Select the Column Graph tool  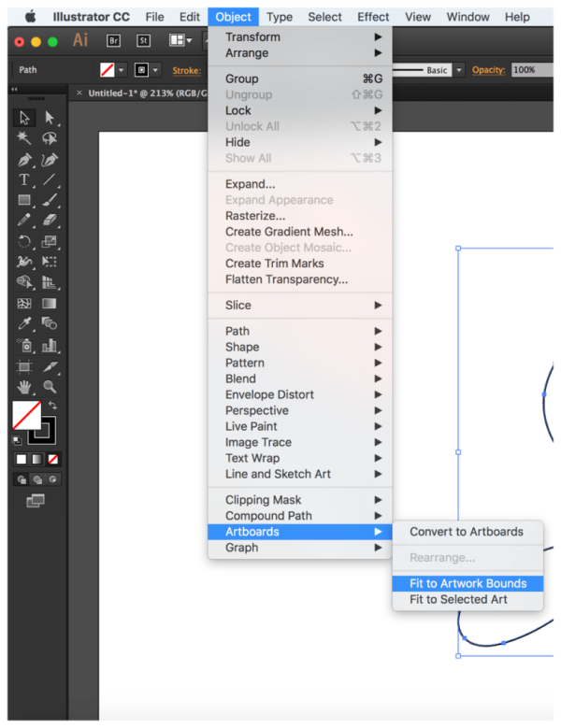point(50,345)
